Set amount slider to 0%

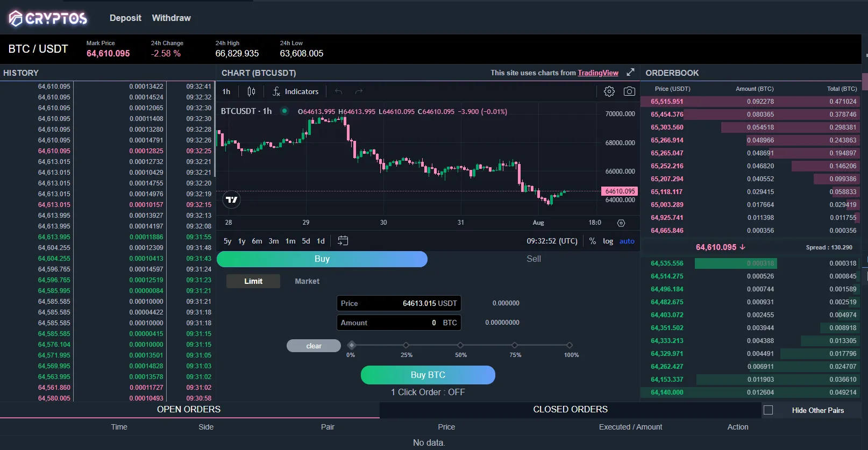pyautogui.click(x=351, y=345)
